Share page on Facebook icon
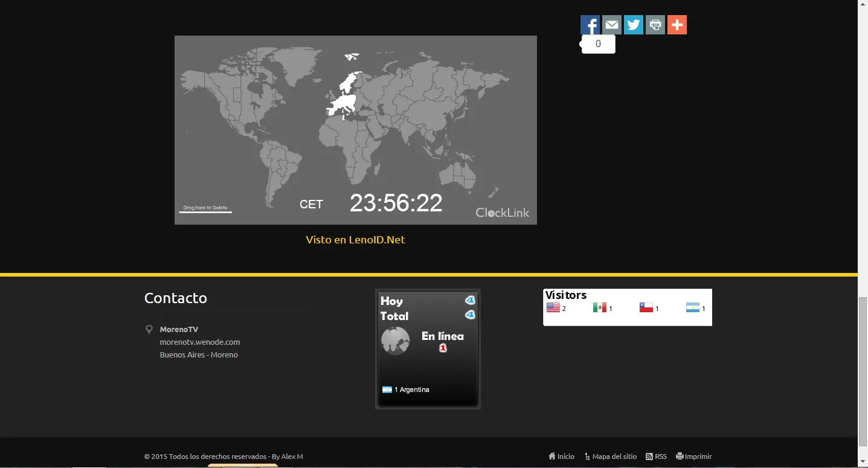 click(x=590, y=25)
